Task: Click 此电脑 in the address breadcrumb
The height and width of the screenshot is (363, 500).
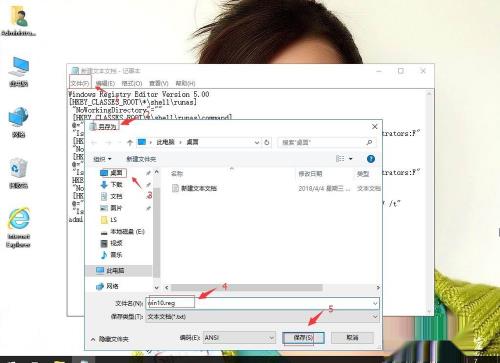Action: [x=165, y=142]
